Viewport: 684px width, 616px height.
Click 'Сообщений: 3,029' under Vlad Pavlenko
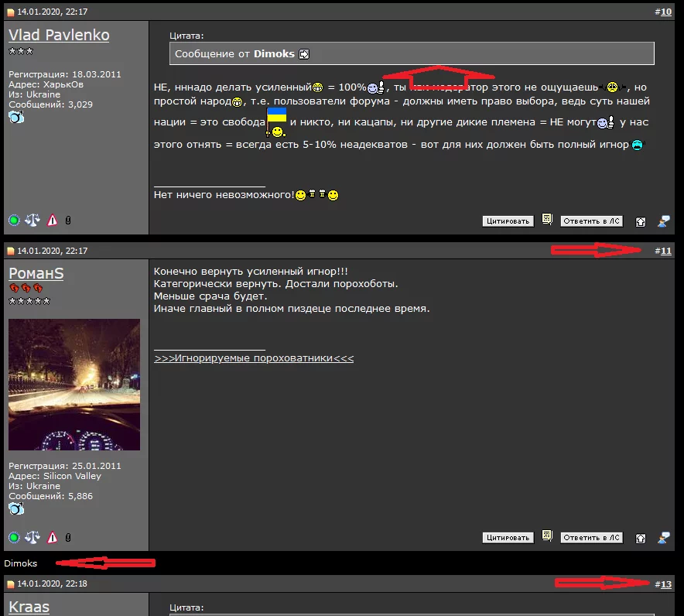coord(50,104)
